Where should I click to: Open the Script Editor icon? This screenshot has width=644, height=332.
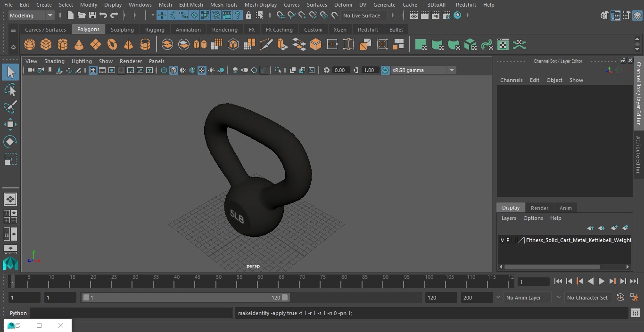(635, 313)
